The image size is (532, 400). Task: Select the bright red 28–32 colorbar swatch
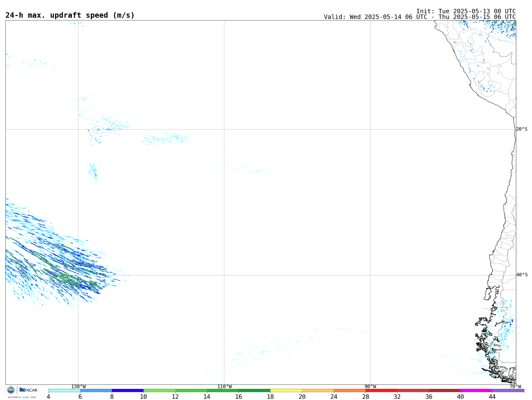click(x=382, y=391)
